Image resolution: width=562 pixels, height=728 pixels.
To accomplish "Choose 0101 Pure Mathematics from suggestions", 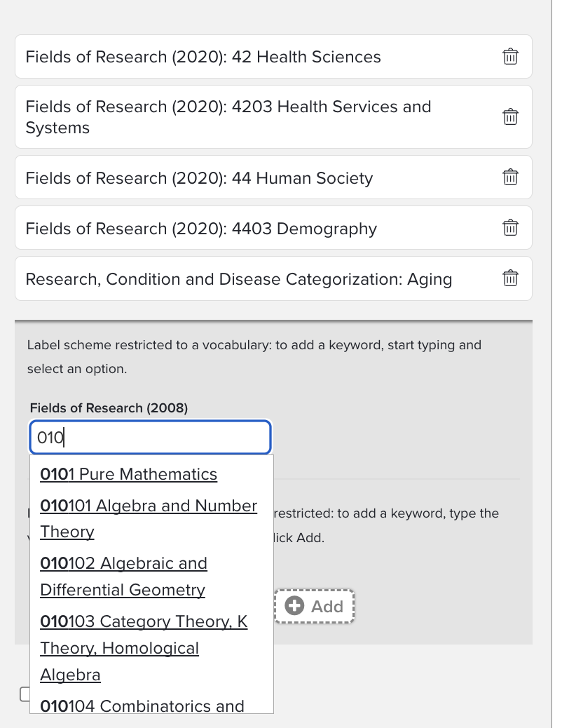I will point(129,474).
